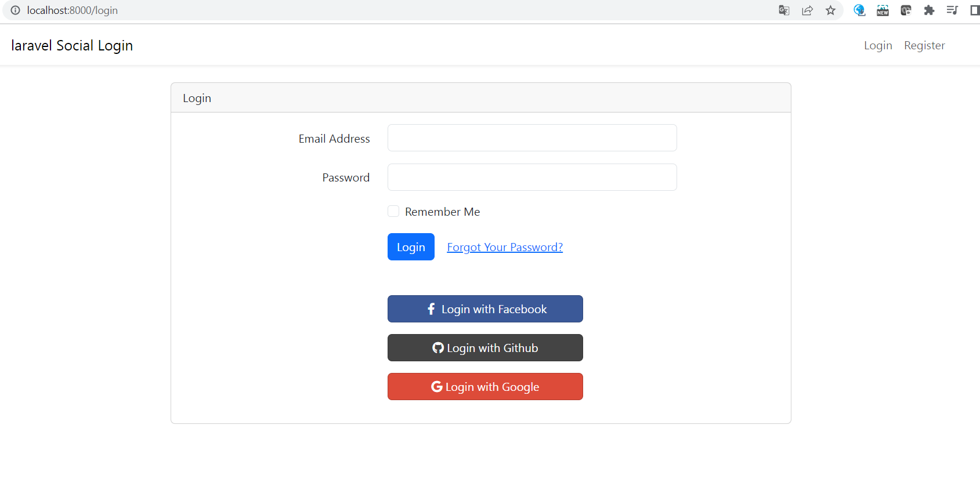Click the Github logo icon on the Github button
The width and height of the screenshot is (980, 497).
(437, 347)
